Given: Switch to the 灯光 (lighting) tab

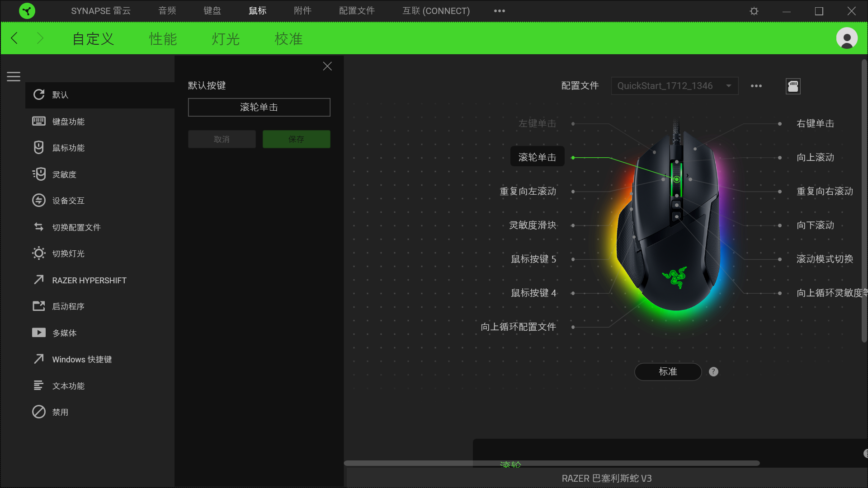Looking at the screenshot, I should 225,39.
